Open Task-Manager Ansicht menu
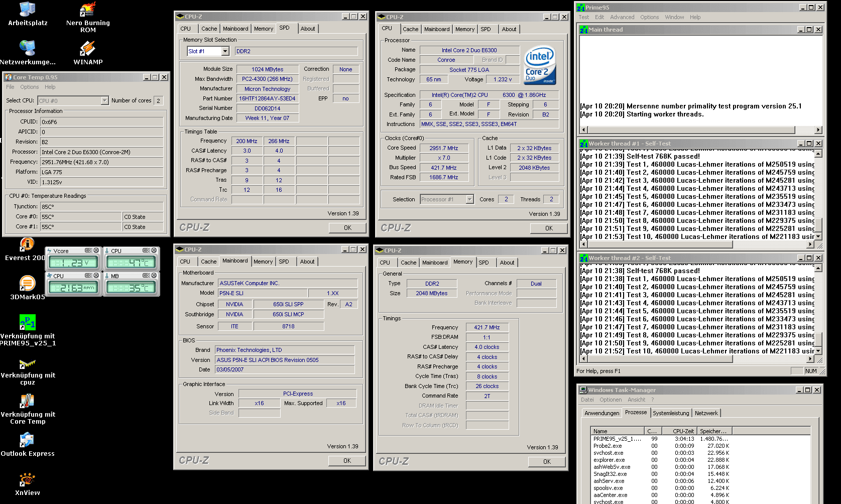The width and height of the screenshot is (841, 504). click(636, 400)
